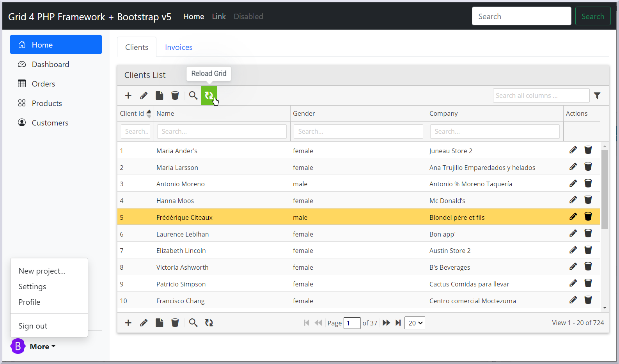Screen dimensions: 619x364
Task: Go to the next page of the grid
Action: point(386,323)
